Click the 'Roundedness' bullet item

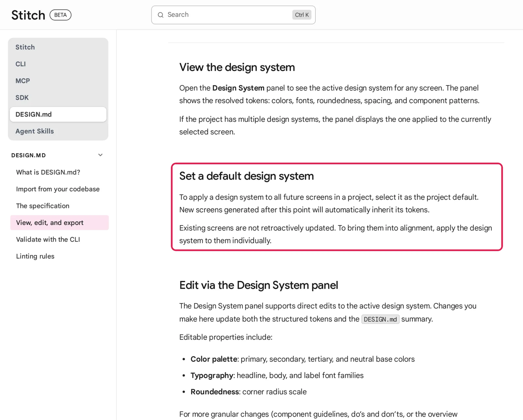click(248, 392)
